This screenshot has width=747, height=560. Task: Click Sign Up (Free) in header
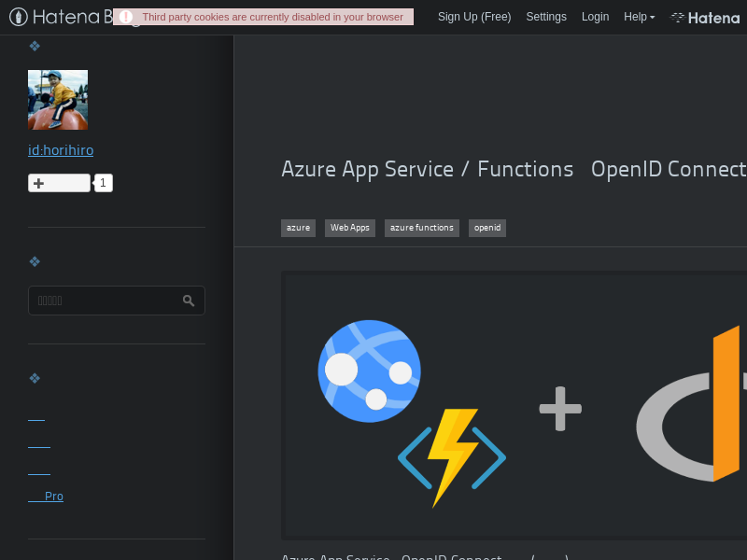[x=474, y=17]
